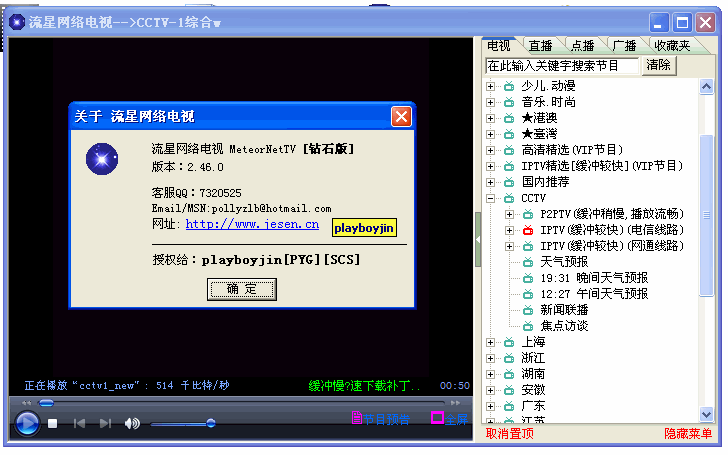
Task: Click TV icon beside 19:31 晚间天气预报
Action: click(528, 278)
